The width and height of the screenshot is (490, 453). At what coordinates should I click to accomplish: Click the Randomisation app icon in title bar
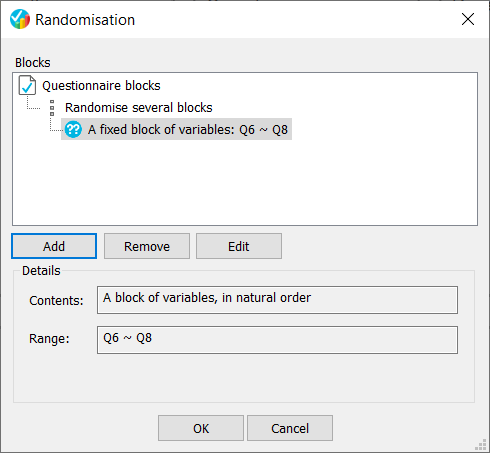(x=20, y=19)
